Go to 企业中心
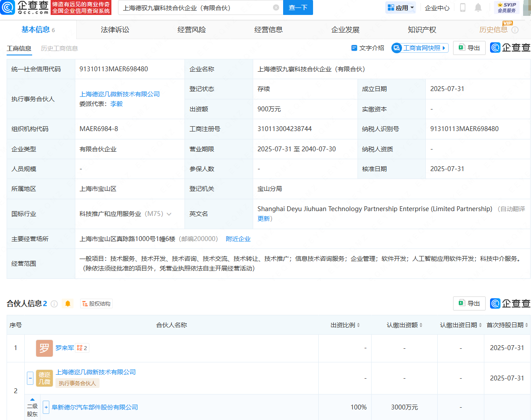 pyautogui.click(x=437, y=7)
